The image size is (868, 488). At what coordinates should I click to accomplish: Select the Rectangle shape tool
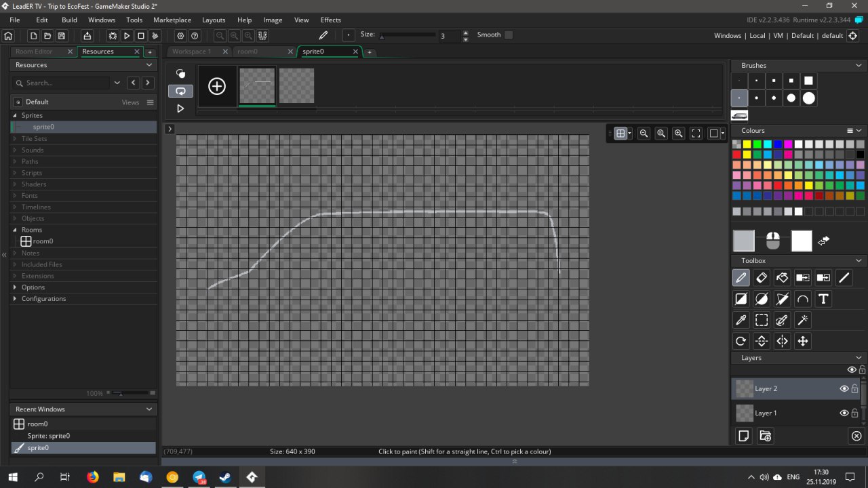[x=741, y=299]
